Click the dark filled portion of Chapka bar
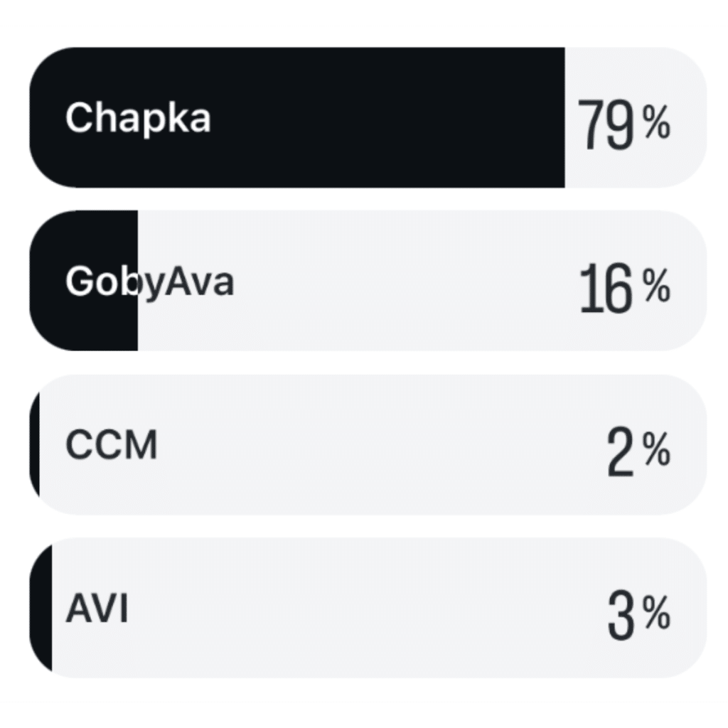The width and height of the screenshot is (728, 728). (x=297, y=117)
